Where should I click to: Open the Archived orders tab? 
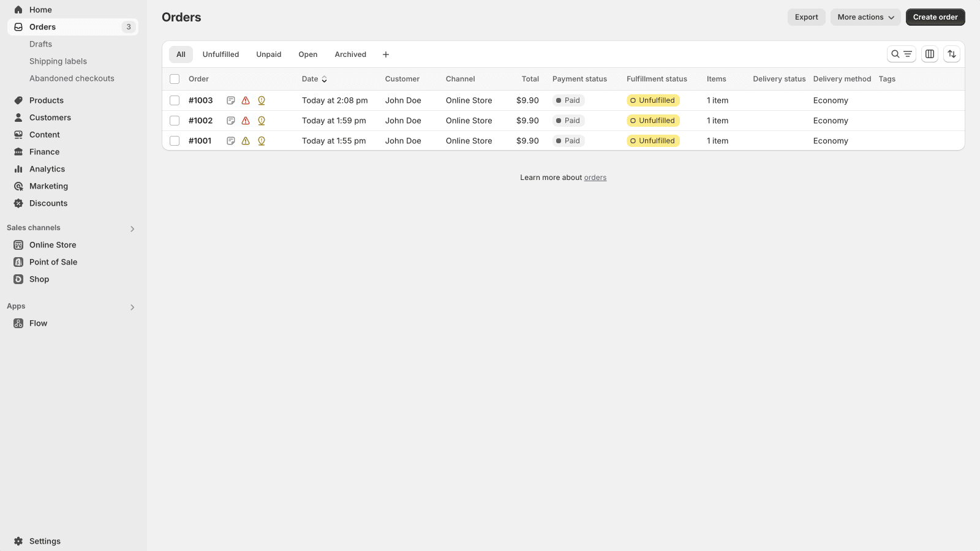pyautogui.click(x=350, y=54)
